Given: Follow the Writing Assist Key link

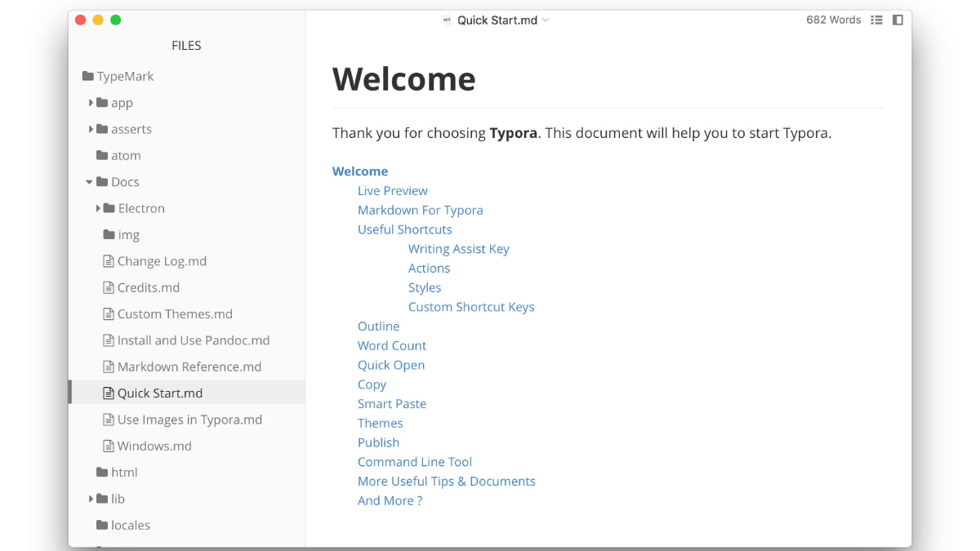Looking at the screenshot, I should coord(458,249).
